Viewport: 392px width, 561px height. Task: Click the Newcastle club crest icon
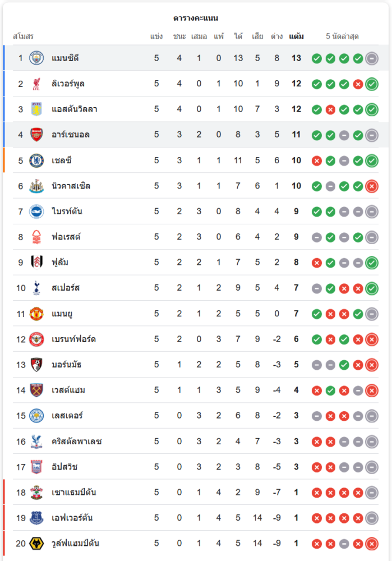click(36, 186)
